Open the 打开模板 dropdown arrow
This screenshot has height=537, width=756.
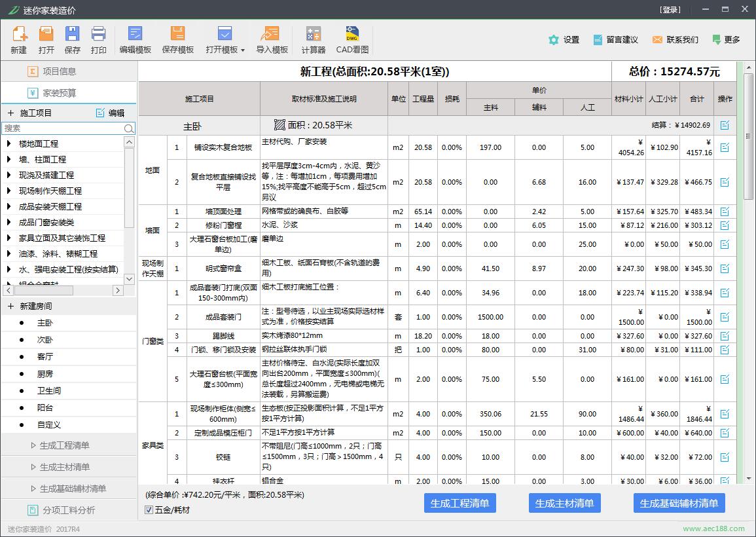(x=243, y=50)
